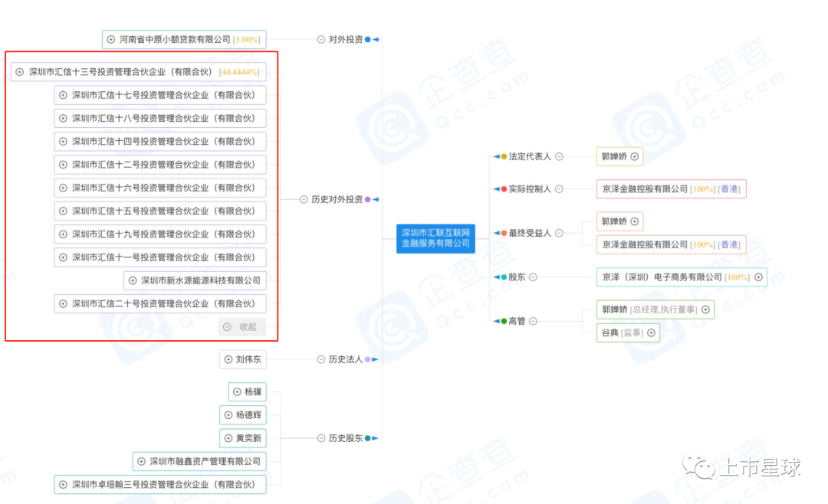
Task: Expand 深圳市汇信十二号 via its plus icon
Action: 63,165
